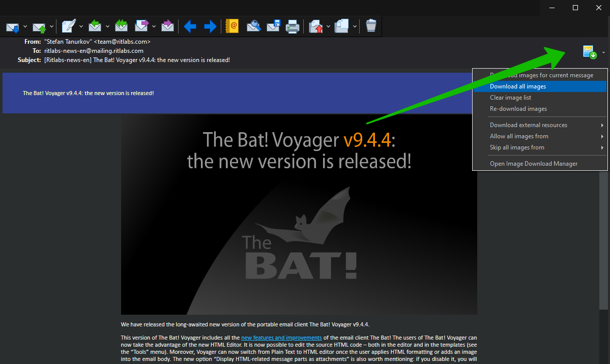Expand arrow beside Send queued mail
610x364 pixels.
tap(51, 26)
